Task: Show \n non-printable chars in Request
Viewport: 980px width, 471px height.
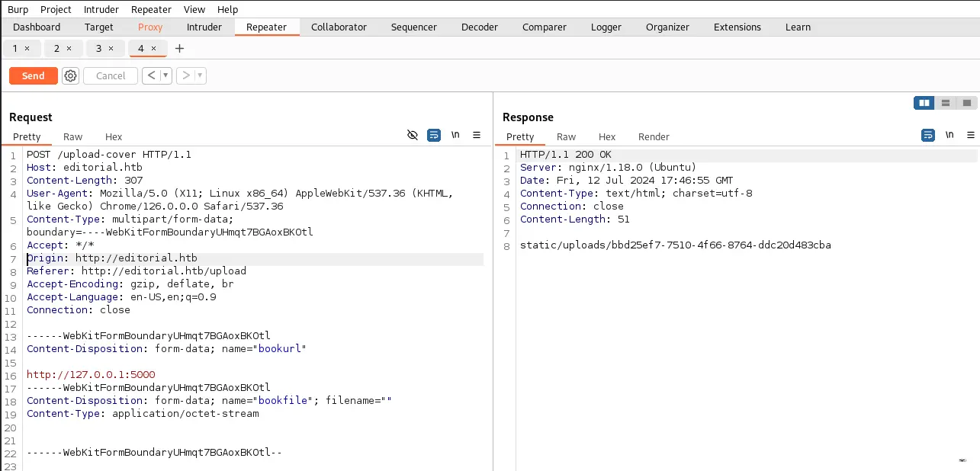Action: coord(455,135)
